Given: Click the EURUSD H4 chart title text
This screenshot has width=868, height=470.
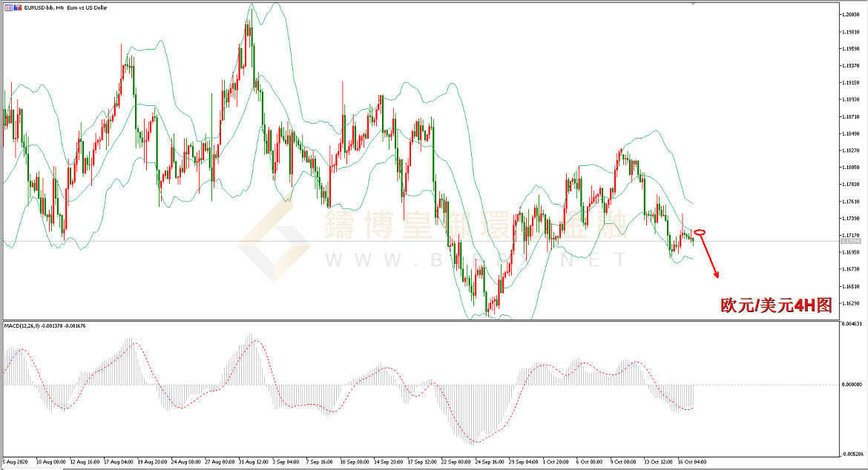Looking at the screenshot, I should [66, 7].
